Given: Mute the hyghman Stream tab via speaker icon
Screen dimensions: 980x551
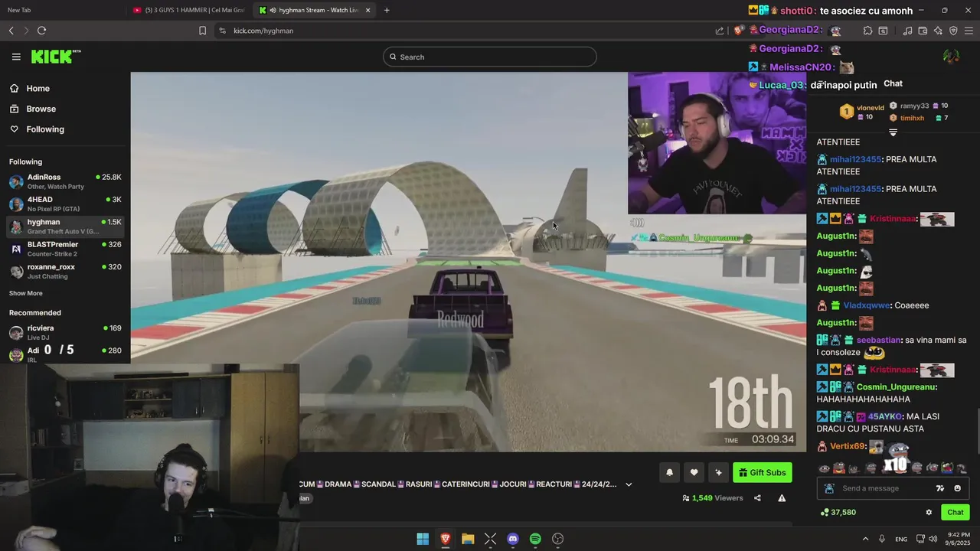Looking at the screenshot, I should click(273, 10).
